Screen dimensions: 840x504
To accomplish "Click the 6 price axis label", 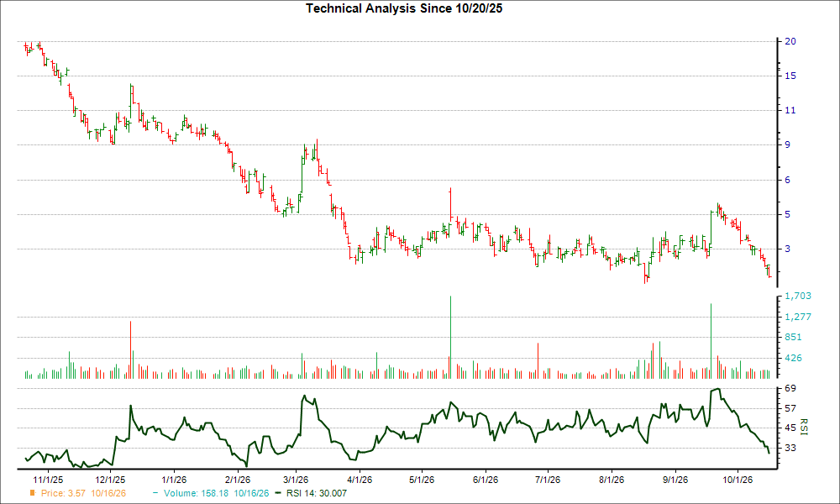I will [788, 180].
